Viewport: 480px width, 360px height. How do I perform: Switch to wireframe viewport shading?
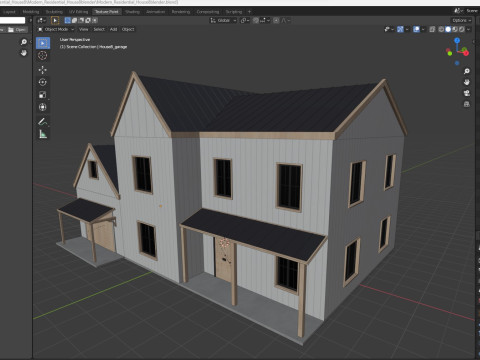441,29
